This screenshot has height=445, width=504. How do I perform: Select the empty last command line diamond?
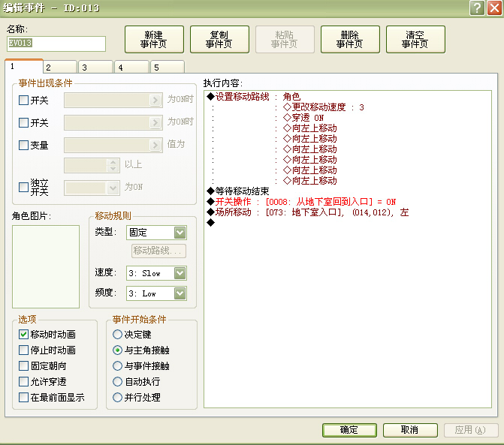210,222
